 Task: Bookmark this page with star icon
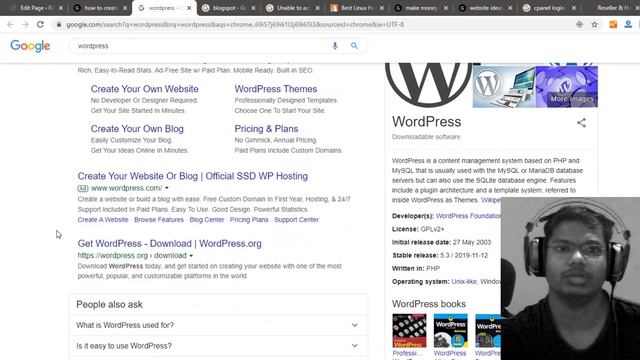[594, 24]
